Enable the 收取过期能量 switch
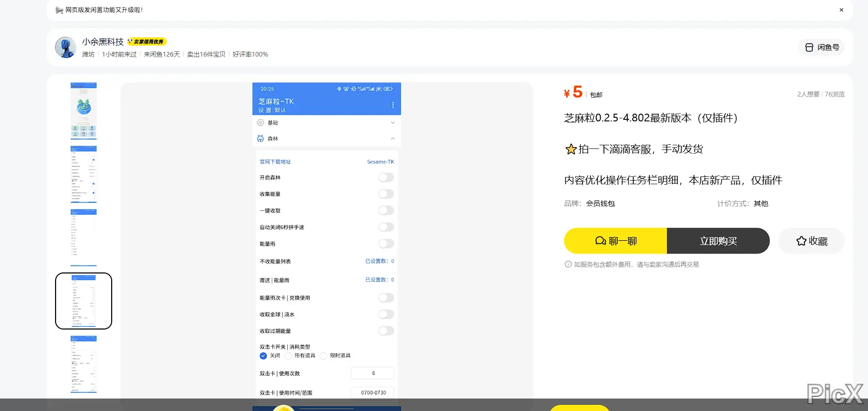 coord(386,331)
